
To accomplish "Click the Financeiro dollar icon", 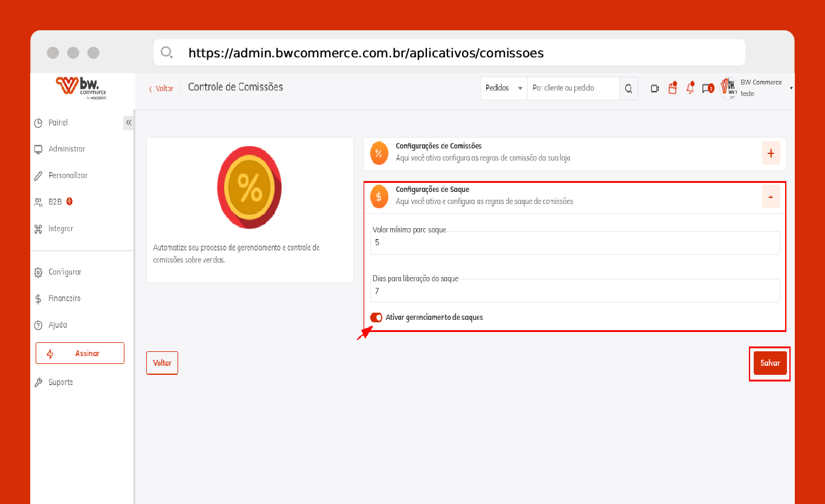I will point(37,299).
